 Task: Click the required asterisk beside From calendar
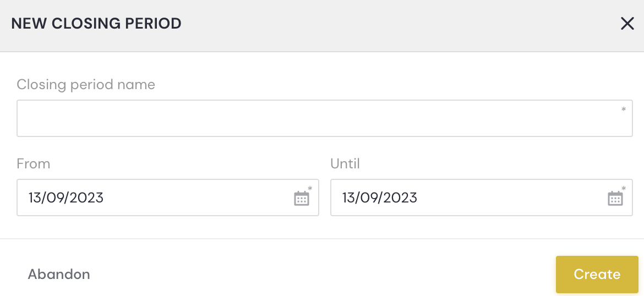[x=310, y=189]
